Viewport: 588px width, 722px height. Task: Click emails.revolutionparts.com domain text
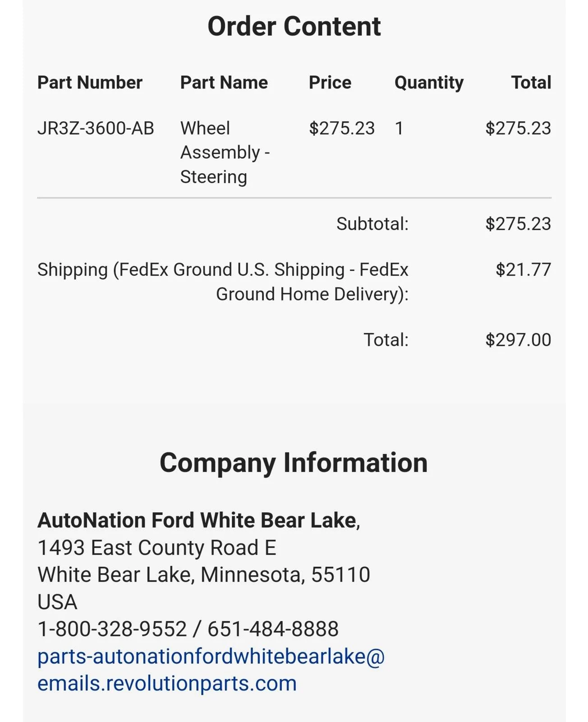click(167, 683)
